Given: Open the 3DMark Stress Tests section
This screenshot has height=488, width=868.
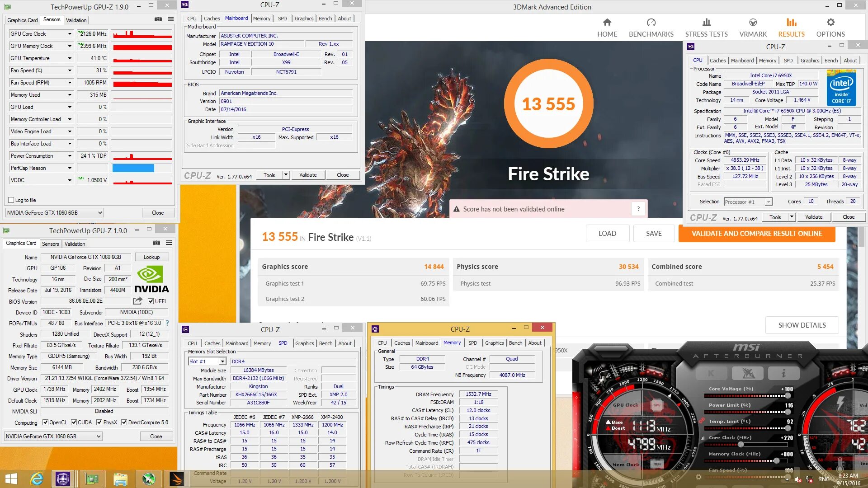Looking at the screenshot, I should tap(706, 28).
